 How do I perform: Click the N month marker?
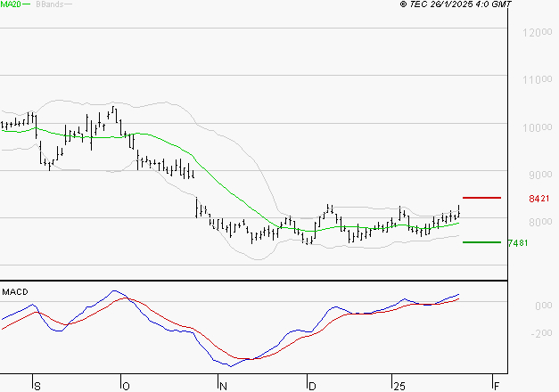tap(223, 387)
